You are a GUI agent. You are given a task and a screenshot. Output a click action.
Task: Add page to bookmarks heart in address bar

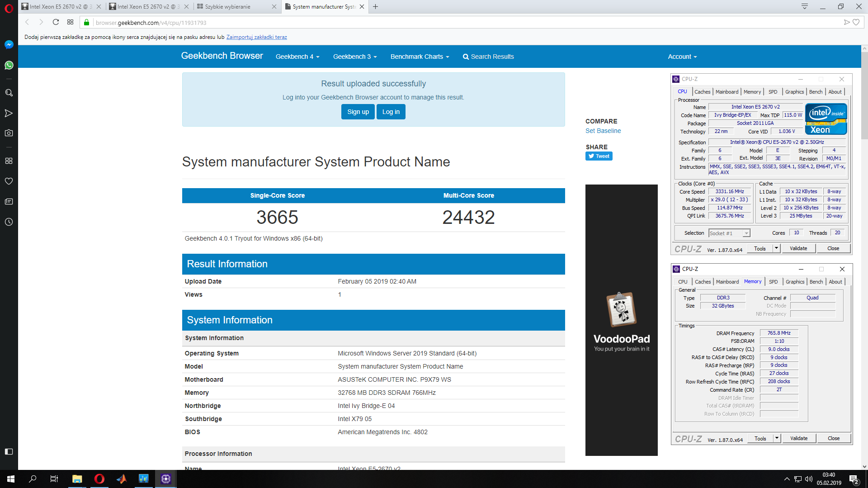point(856,22)
